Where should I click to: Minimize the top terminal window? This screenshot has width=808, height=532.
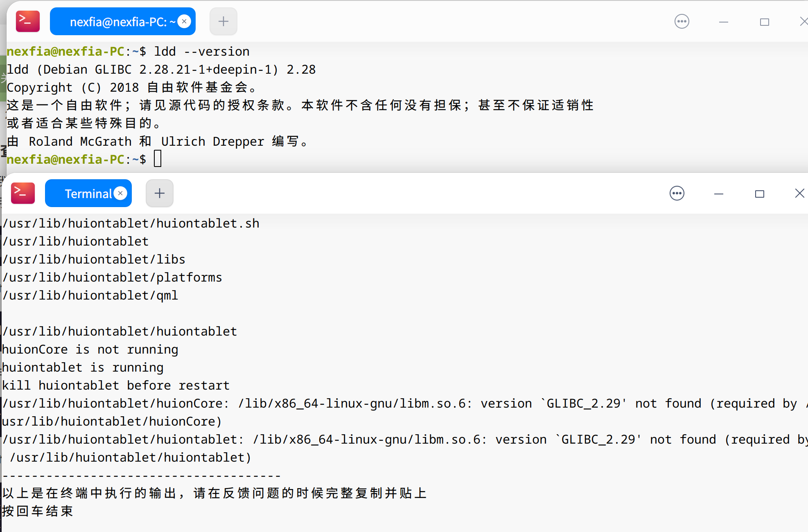[x=723, y=22]
